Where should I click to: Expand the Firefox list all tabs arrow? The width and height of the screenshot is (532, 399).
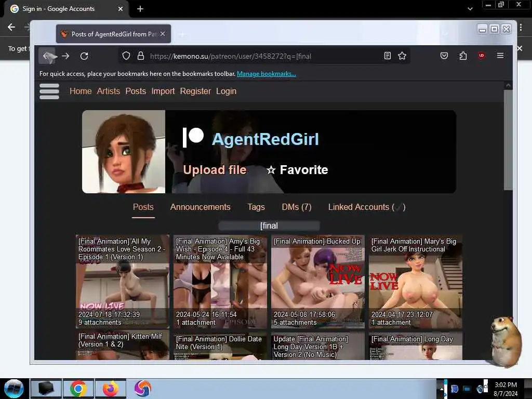445,34
